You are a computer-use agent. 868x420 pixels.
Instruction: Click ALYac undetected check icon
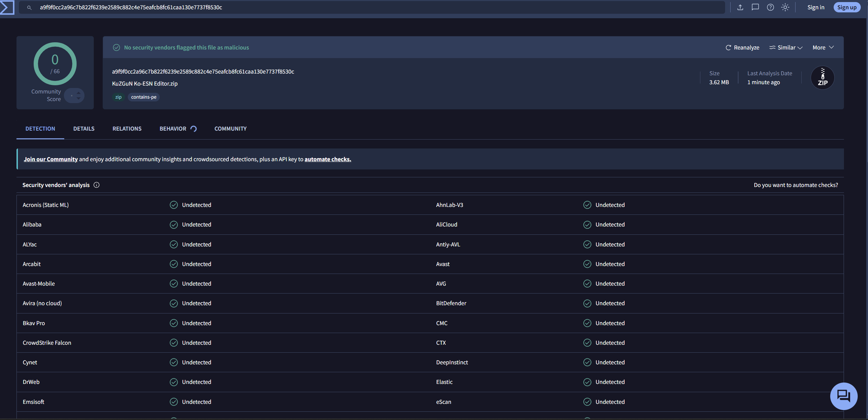(x=174, y=244)
